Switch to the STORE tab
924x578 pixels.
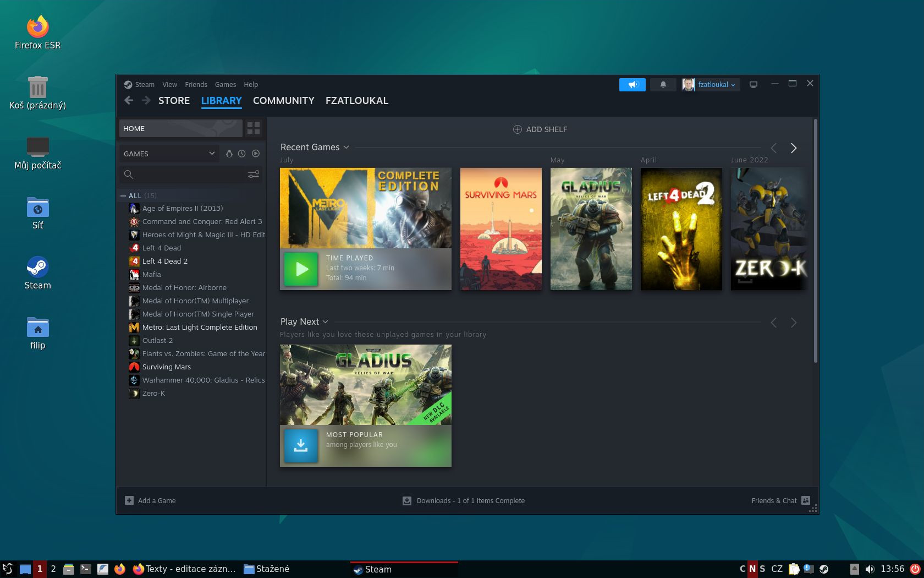[174, 101]
